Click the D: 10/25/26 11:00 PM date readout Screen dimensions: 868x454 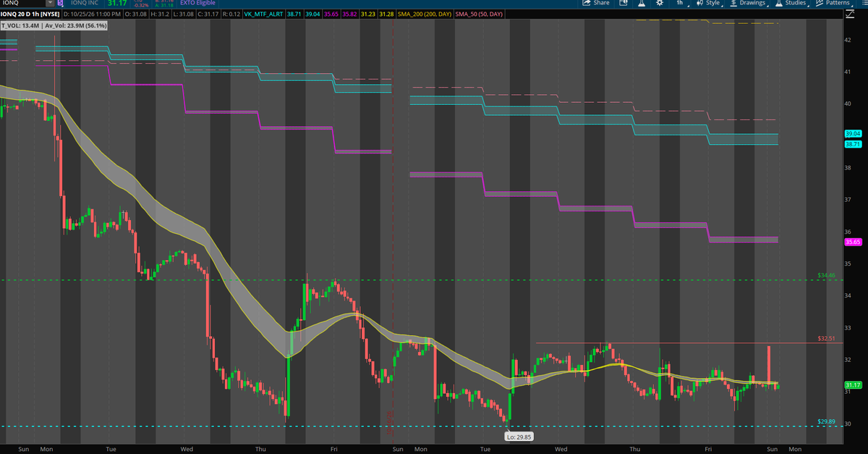tap(93, 14)
